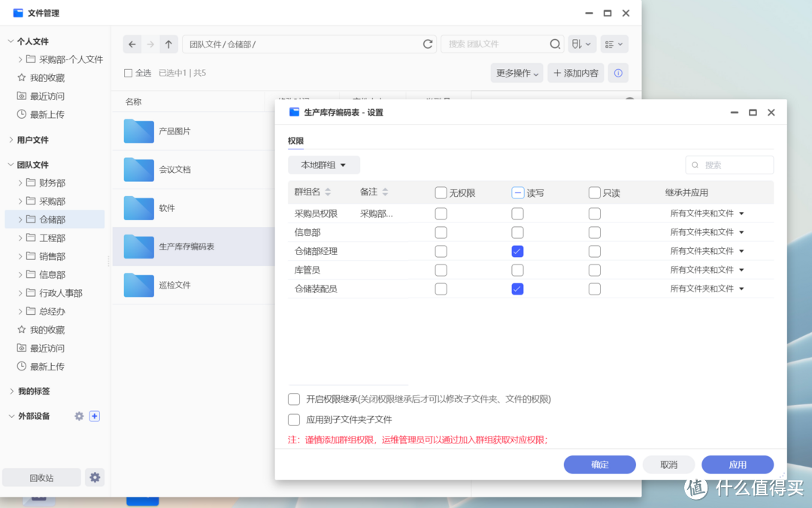This screenshot has width=812, height=508.
Task: Open the 本地群组 dropdown
Action: pos(324,165)
